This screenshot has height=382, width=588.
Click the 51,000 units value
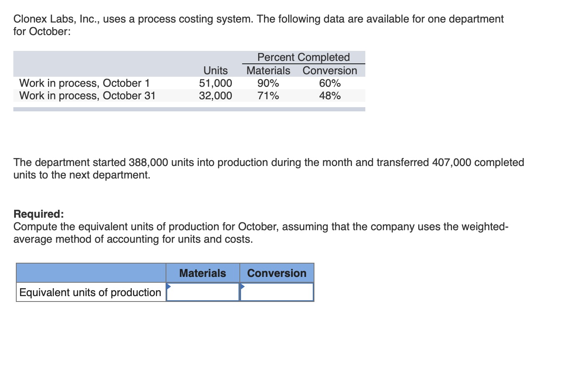pos(216,83)
